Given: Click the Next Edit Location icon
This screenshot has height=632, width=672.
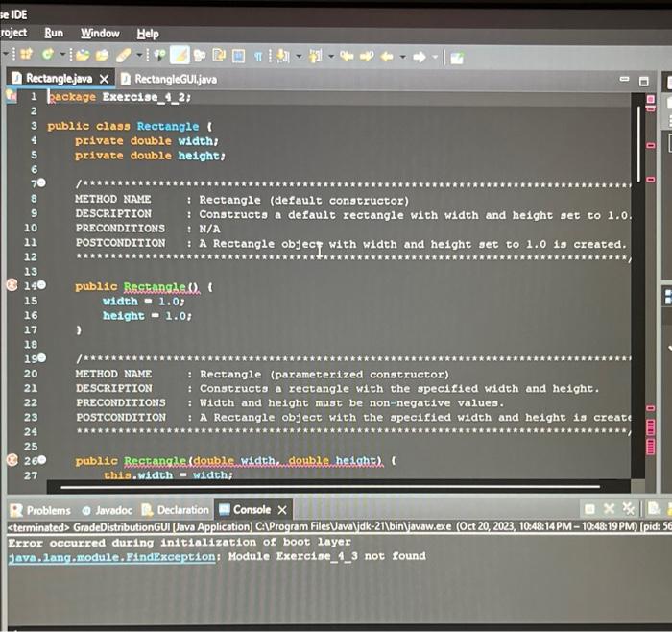Looking at the screenshot, I should [367, 56].
